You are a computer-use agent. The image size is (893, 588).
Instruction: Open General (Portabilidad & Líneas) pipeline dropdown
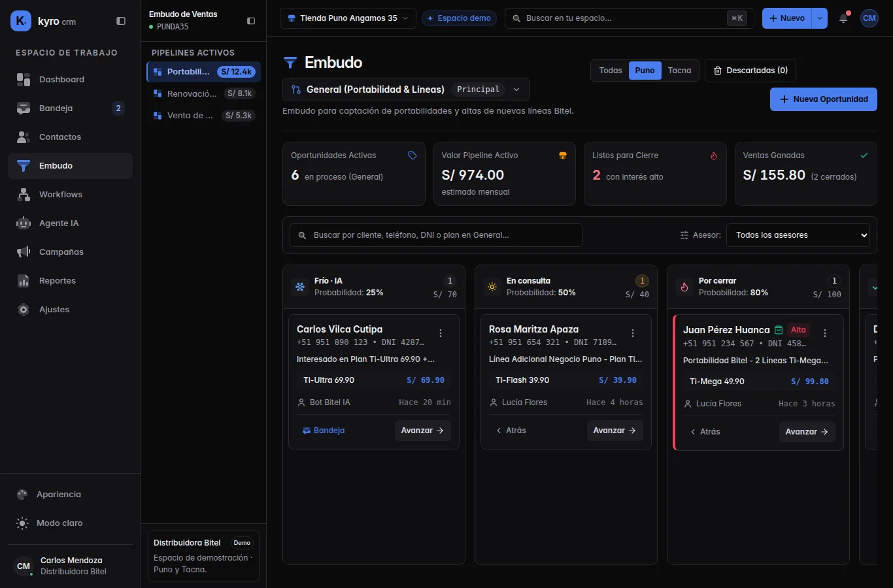coord(406,90)
